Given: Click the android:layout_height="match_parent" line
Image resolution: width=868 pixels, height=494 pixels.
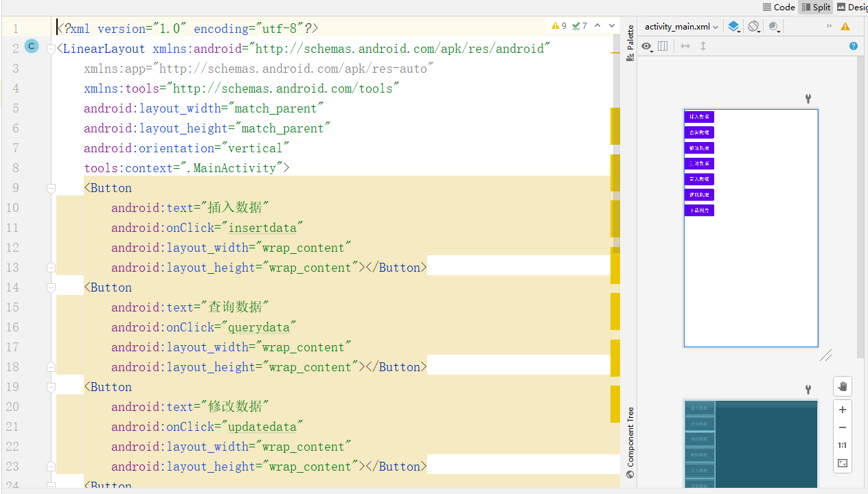Looking at the screenshot, I should pos(207,128).
